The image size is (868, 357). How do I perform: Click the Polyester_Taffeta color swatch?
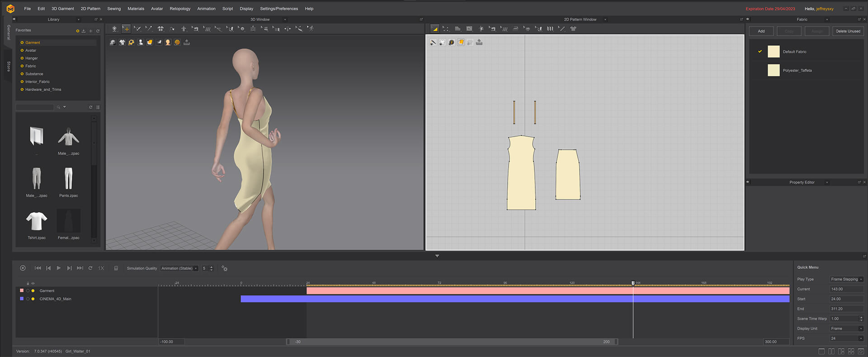pos(774,70)
